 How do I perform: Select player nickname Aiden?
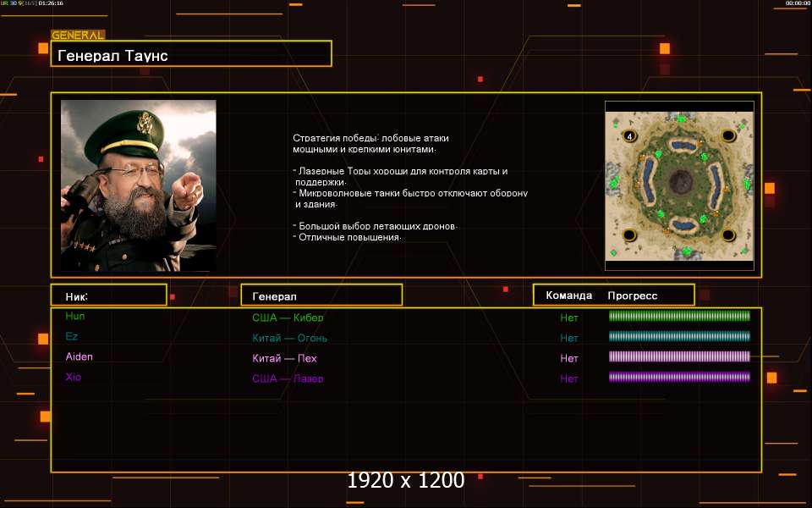pyautogui.click(x=80, y=356)
